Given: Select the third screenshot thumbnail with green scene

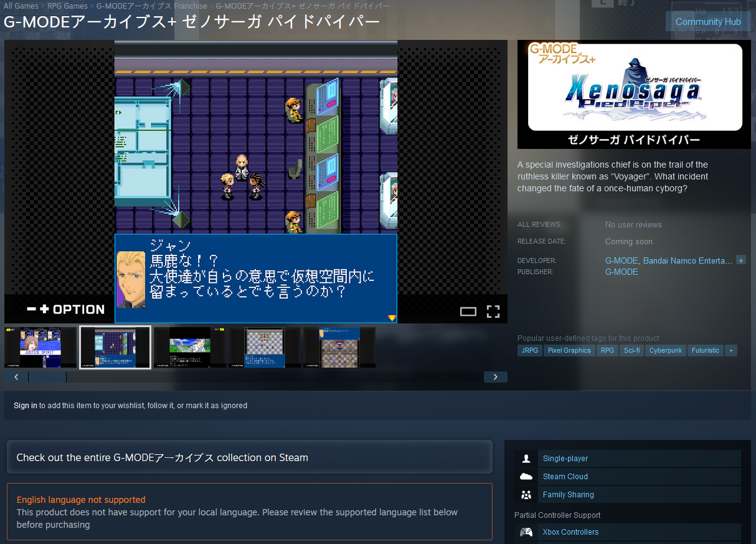Looking at the screenshot, I should click(x=189, y=347).
